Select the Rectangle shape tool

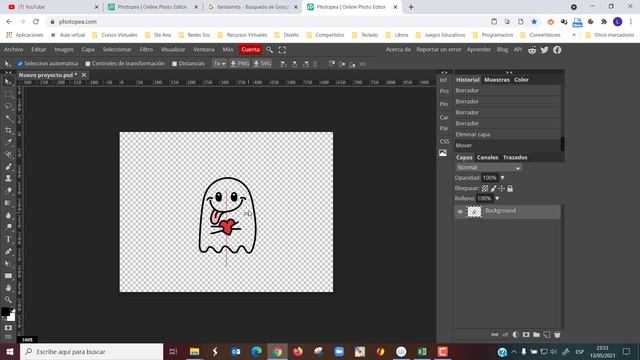(x=8, y=276)
